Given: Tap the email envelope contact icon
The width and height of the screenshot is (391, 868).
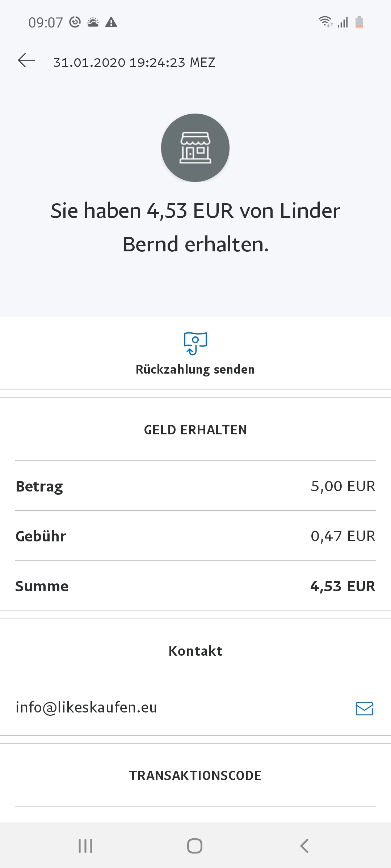Looking at the screenshot, I should tap(364, 709).
